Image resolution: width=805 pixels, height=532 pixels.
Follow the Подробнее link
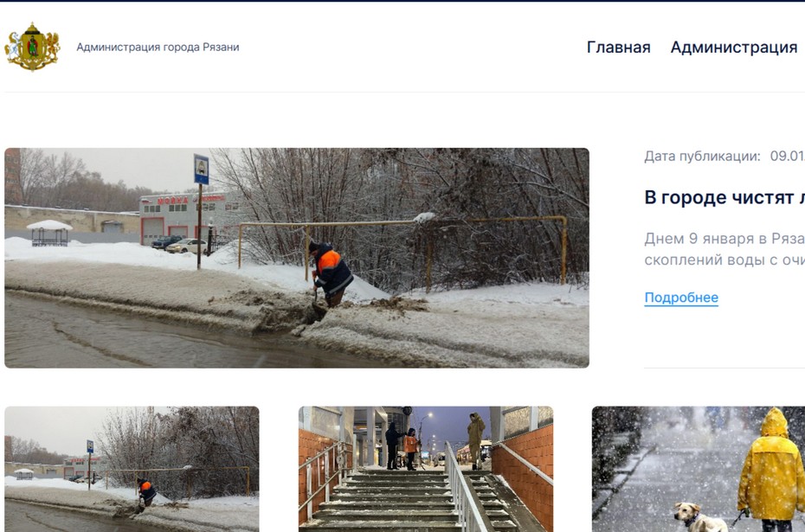click(681, 298)
